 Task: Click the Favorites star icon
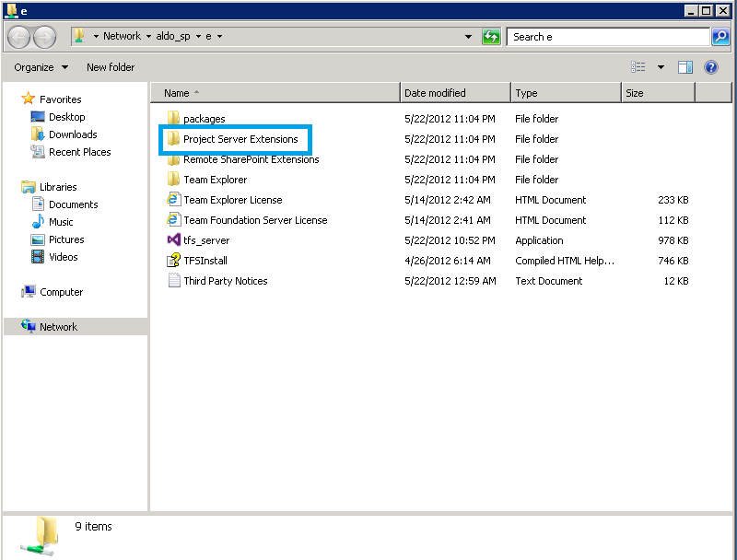[29, 99]
